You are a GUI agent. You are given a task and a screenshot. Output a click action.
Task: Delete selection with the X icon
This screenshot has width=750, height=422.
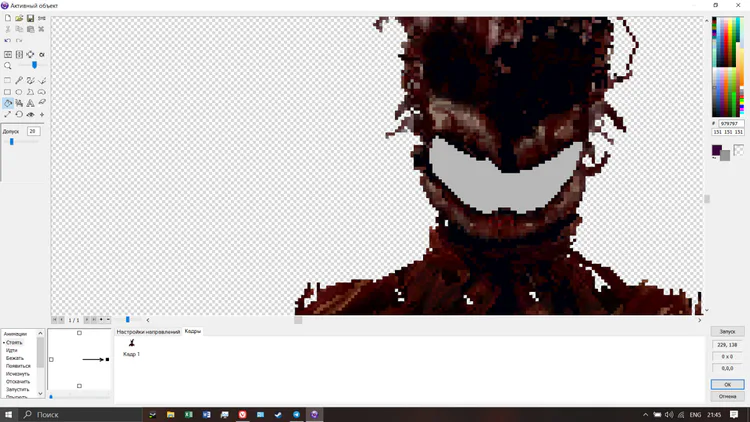click(x=42, y=29)
